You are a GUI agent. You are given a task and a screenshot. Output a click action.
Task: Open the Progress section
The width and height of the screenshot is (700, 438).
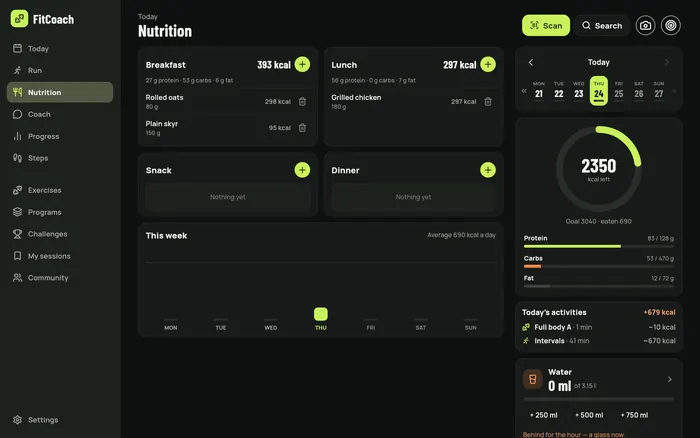60,136
